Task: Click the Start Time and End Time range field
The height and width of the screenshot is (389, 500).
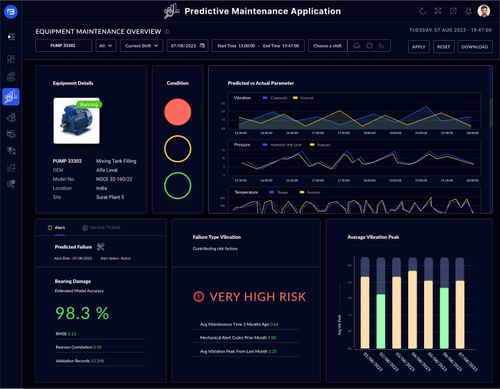Action: tap(258, 46)
